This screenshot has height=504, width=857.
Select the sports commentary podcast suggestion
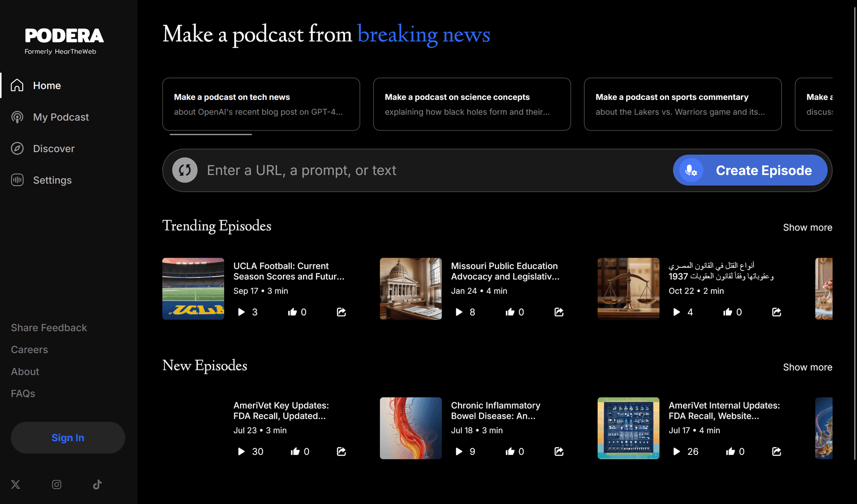pyautogui.click(x=682, y=104)
